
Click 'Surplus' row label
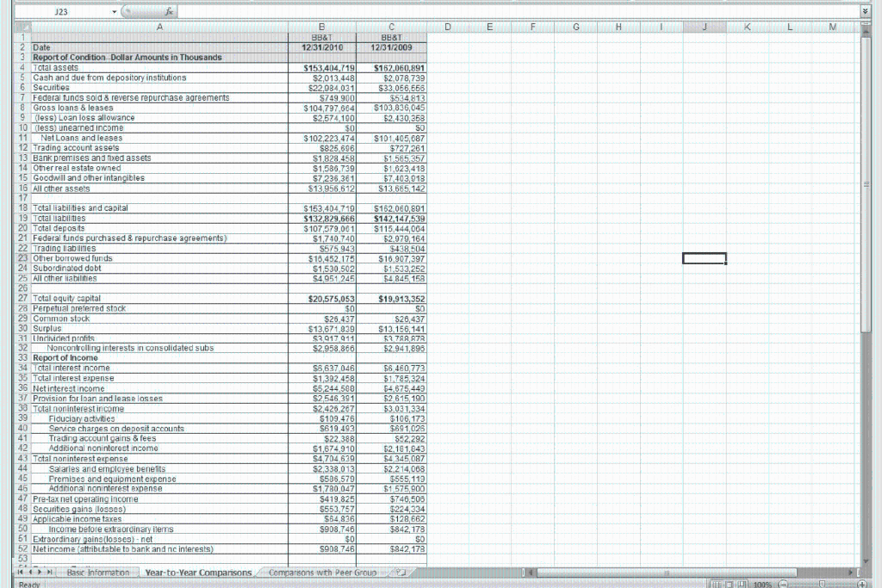(47, 328)
